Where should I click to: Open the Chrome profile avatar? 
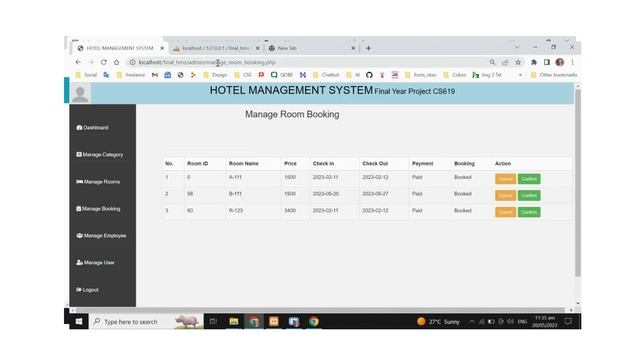[560, 62]
